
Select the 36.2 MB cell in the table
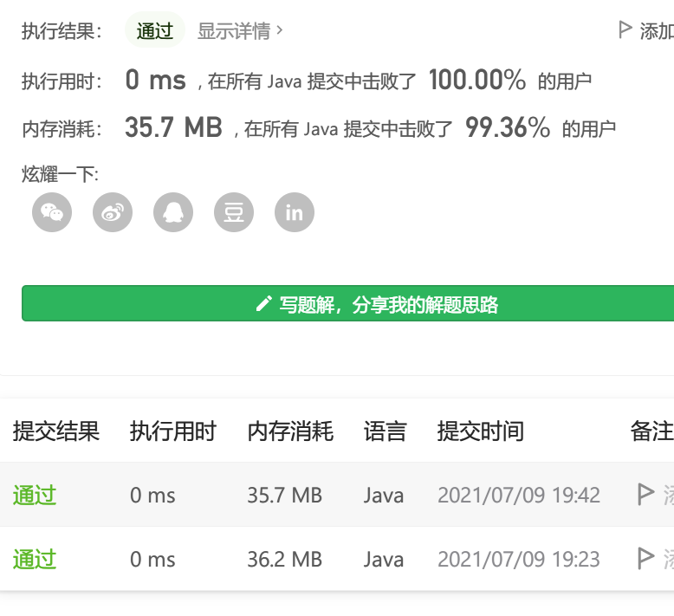pos(284,560)
